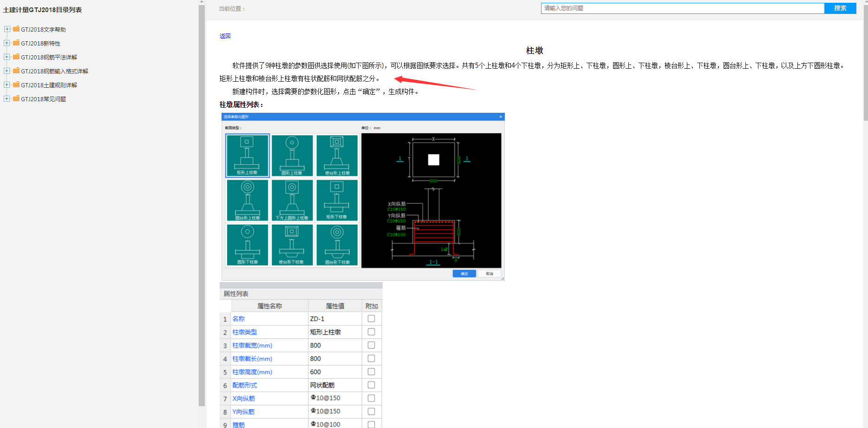Select the 棱台形上柱墩 pier diagram icon
The width and height of the screenshot is (868, 428).
pyautogui.click(x=337, y=156)
